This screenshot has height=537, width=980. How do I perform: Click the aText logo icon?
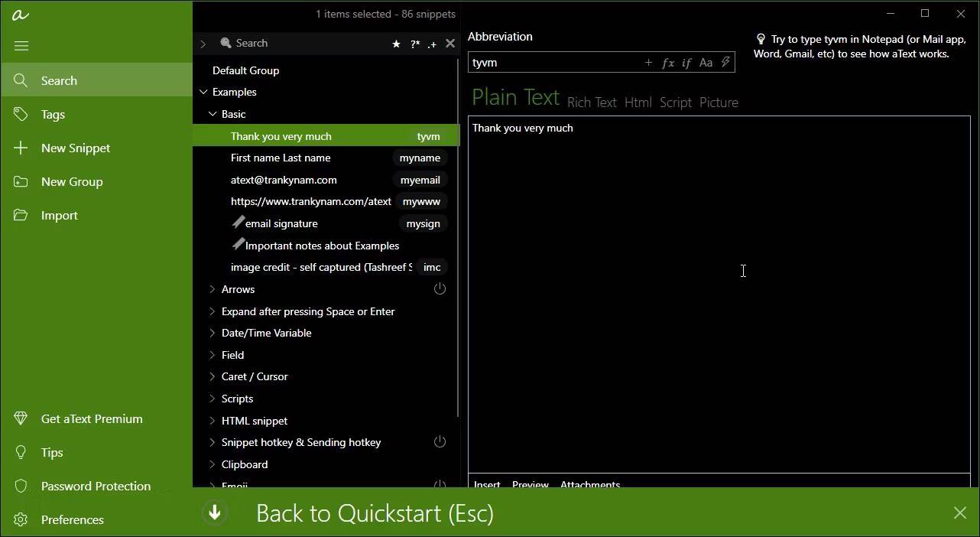(x=21, y=15)
